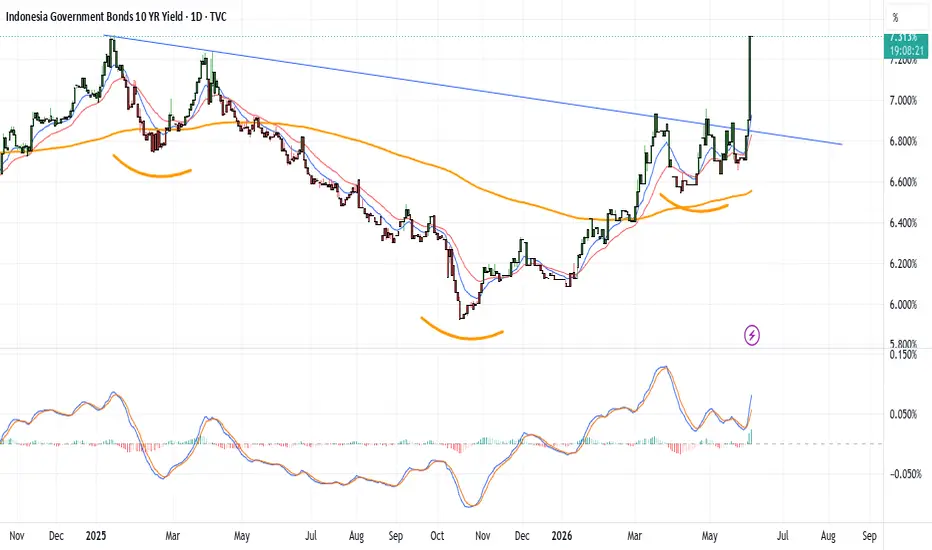932x550 pixels.
Task: Click the Mar label right after 2025
Action: pyautogui.click(x=172, y=536)
